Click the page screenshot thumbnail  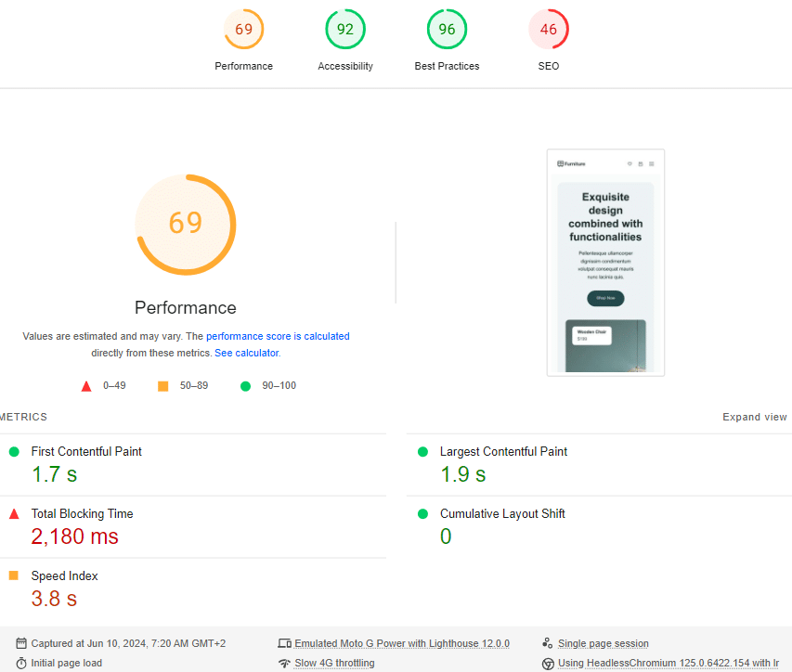pos(605,262)
